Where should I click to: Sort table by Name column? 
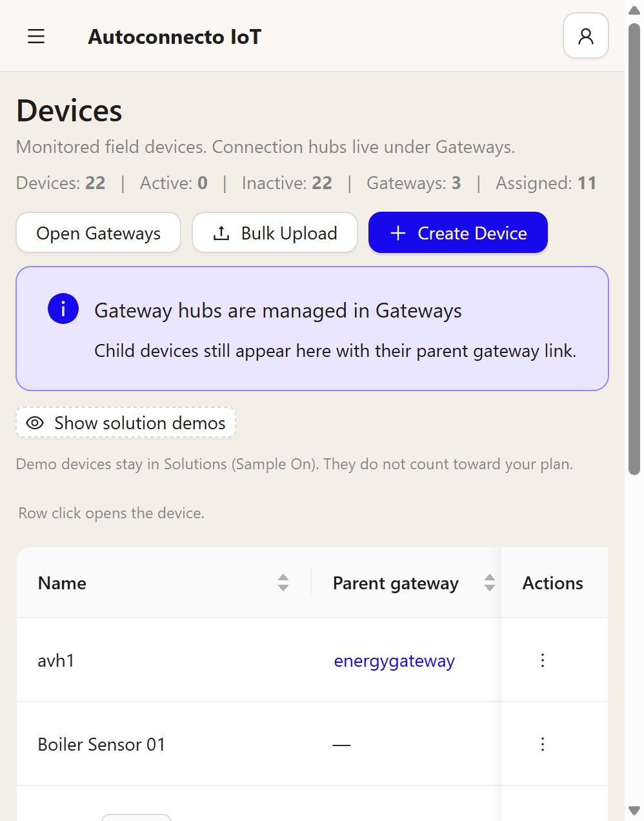pyautogui.click(x=283, y=583)
